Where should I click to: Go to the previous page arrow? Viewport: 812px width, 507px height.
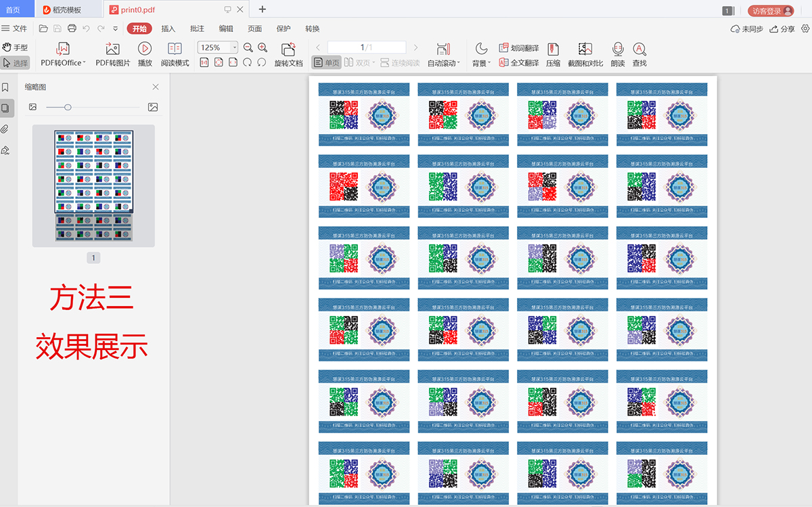click(x=318, y=47)
